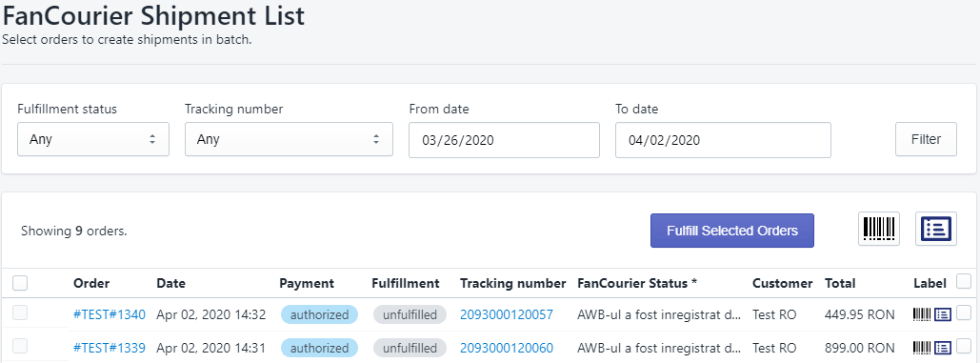
Task: Select order #TEST#1340 row checkbox on left
Action: coord(20,313)
